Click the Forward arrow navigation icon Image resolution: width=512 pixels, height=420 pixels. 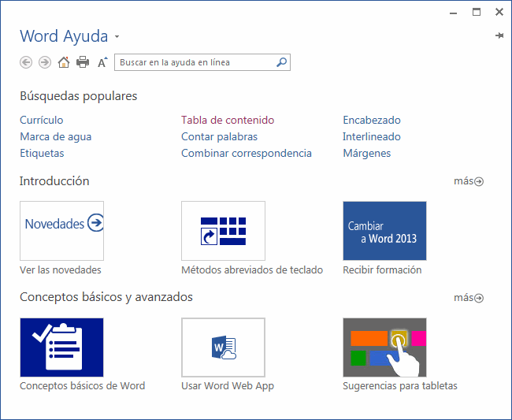coord(45,62)
